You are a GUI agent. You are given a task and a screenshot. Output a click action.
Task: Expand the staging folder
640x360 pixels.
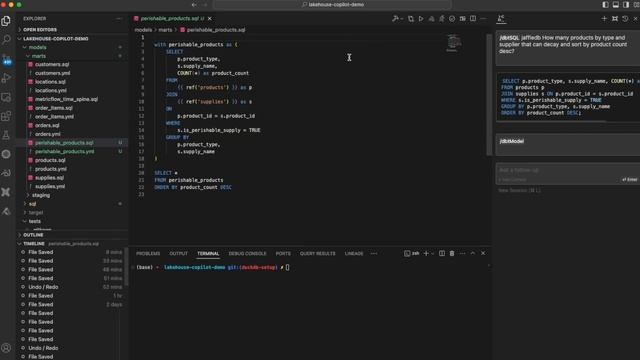click(x=41, y=195)
